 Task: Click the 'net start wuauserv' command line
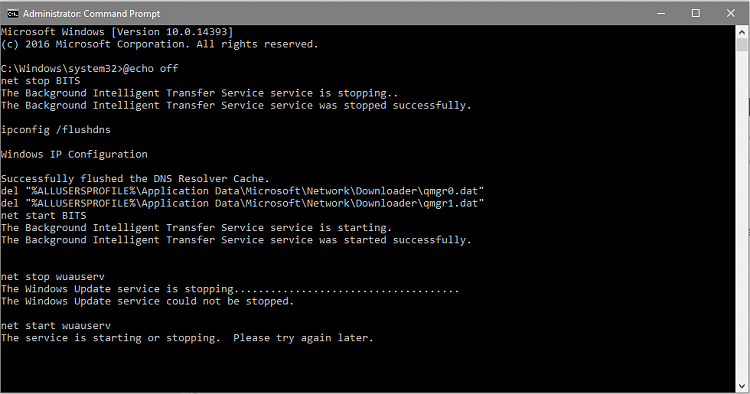point(56,326)
